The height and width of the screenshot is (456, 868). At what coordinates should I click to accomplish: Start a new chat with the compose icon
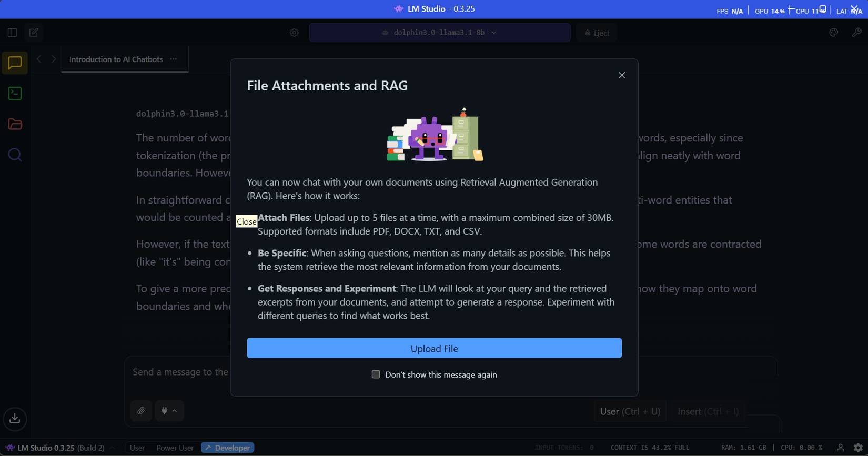(34, 33)
